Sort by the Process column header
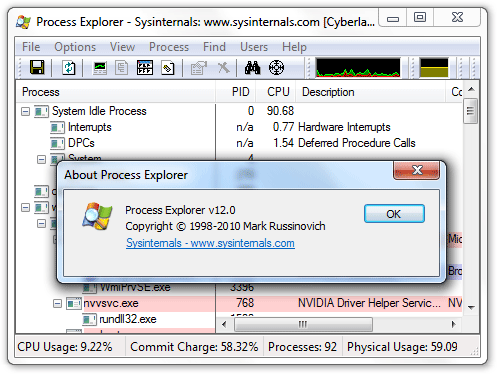This screenshot has height=374, width=497. click(115, 92)
